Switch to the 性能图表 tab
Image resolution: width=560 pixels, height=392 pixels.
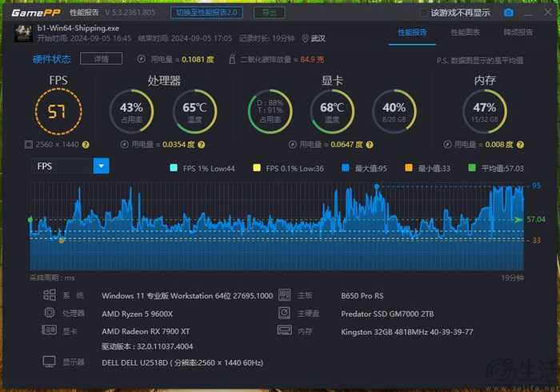click(x=465, y=33)
